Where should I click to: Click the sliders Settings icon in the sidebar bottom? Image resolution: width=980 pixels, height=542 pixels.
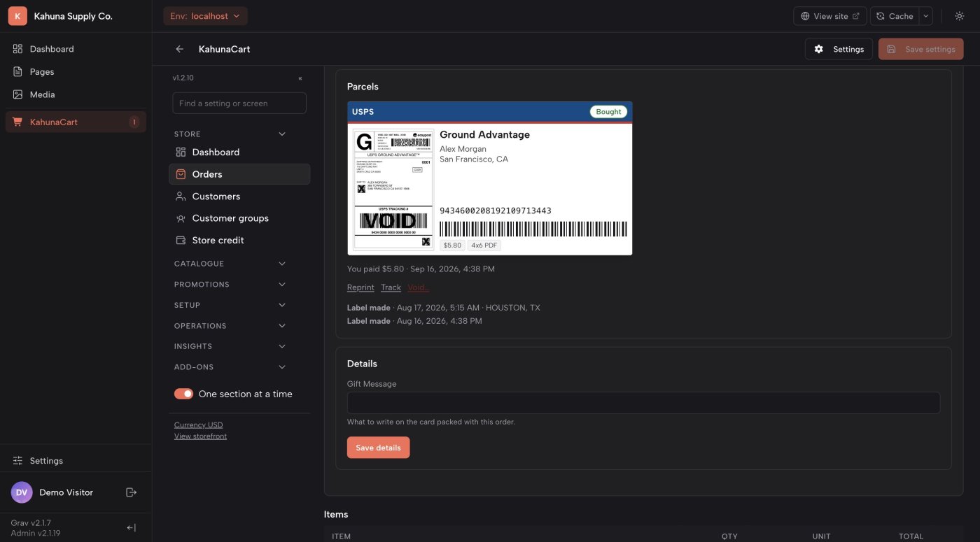(x=17, y=461)
